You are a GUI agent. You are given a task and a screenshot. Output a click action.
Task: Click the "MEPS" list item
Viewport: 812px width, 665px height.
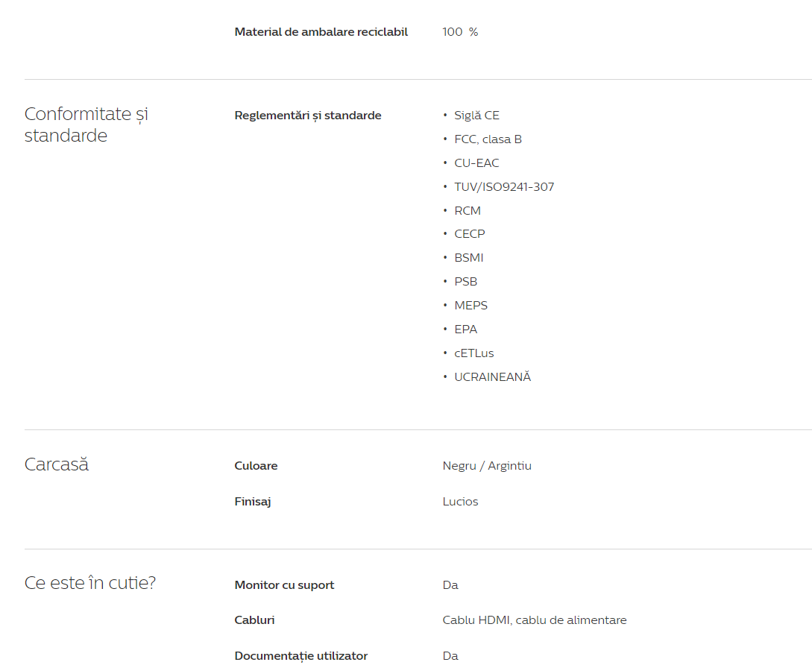click(470, 306)
